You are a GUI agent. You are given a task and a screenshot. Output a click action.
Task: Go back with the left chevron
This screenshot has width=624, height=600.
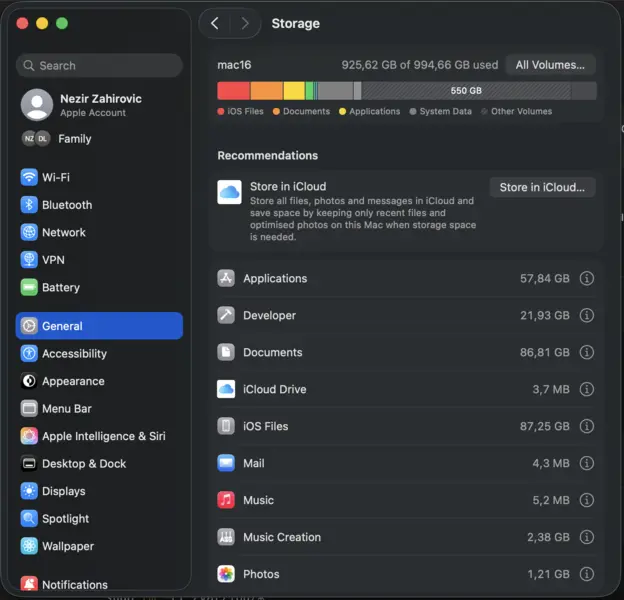pyautogui.click(x=215, y=23)
